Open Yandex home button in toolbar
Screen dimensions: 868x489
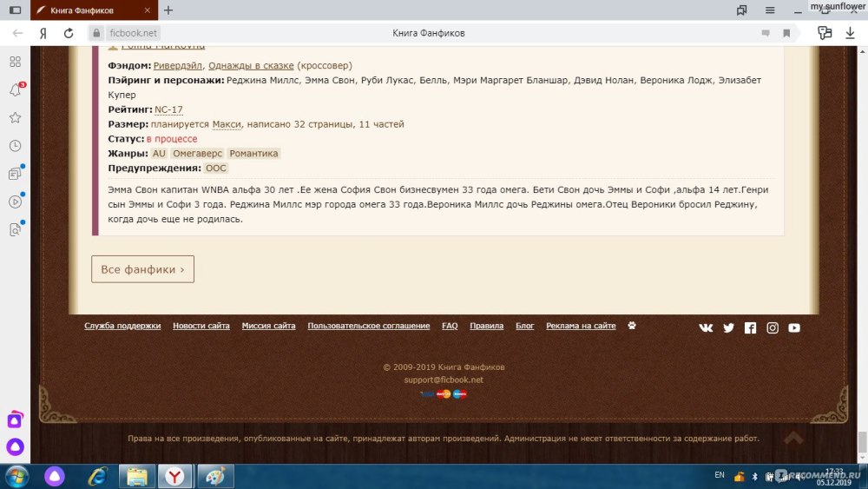pos(43,33)
